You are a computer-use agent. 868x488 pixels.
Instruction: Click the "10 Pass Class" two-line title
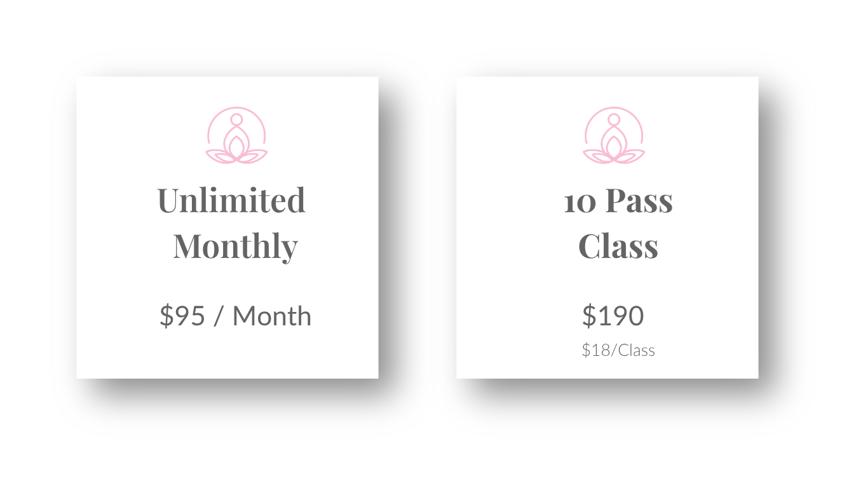[618, 224]
